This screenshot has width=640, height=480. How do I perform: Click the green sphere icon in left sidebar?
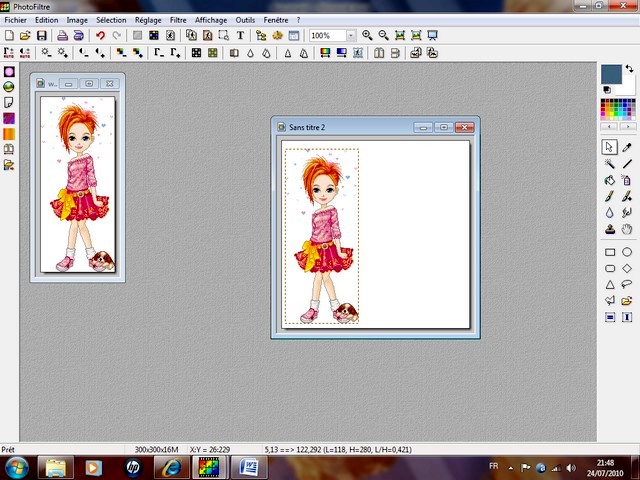9,87
